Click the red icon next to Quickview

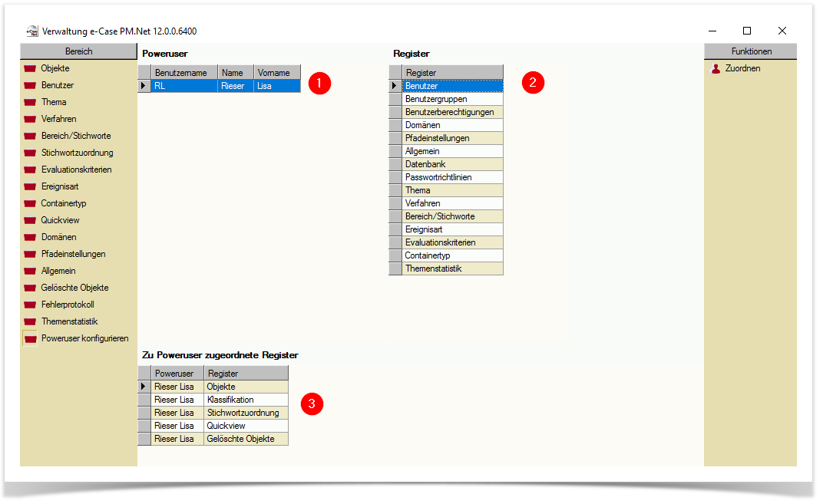[x=30, y=220]
